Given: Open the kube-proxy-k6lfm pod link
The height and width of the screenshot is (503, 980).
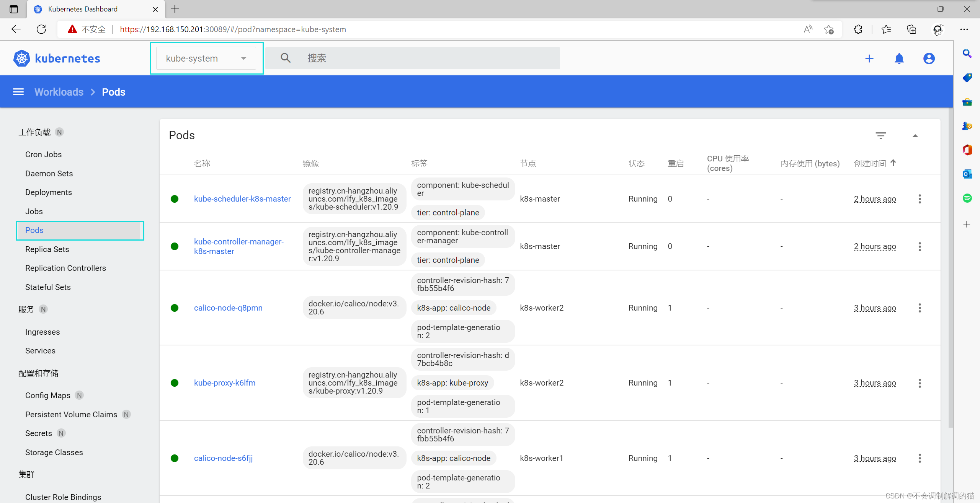Looking at the screenshot, I should coord(224,383).
